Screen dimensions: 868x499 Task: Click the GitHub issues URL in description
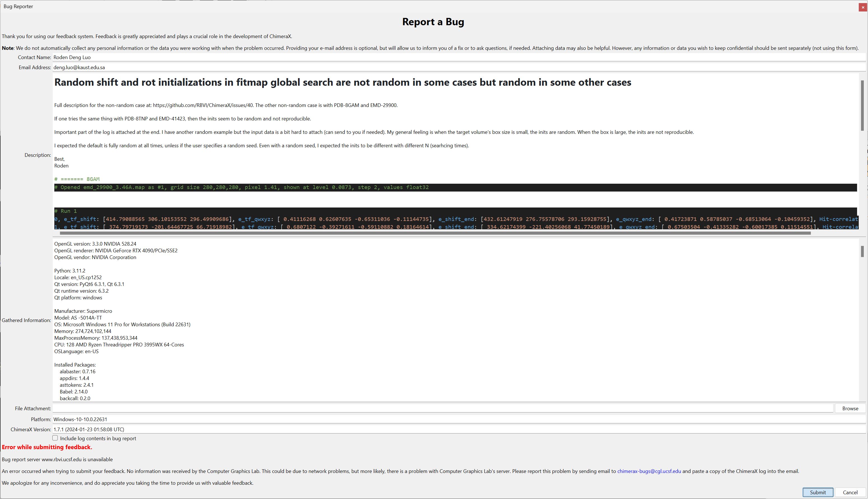(203, 105)
